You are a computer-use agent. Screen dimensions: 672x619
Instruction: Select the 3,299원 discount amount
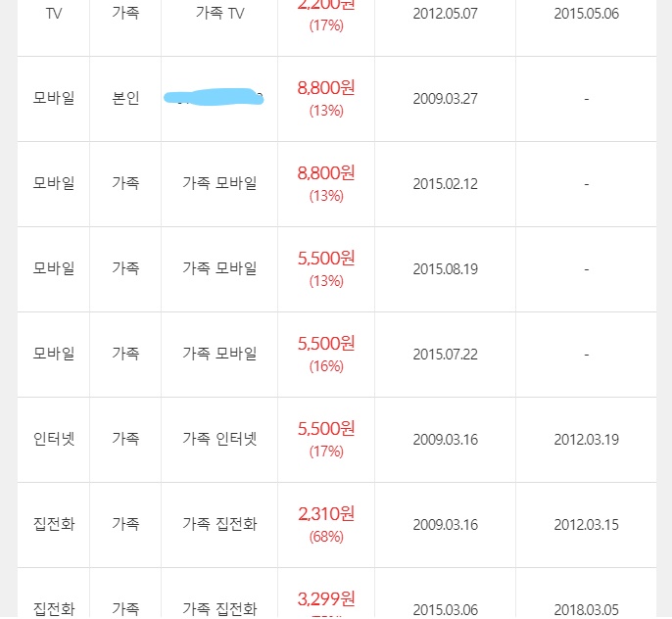tap(326, 598)
